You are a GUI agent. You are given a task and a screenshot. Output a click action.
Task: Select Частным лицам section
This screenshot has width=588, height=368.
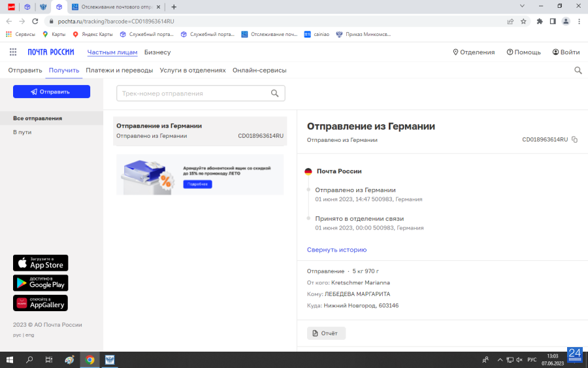coord(112,52)
